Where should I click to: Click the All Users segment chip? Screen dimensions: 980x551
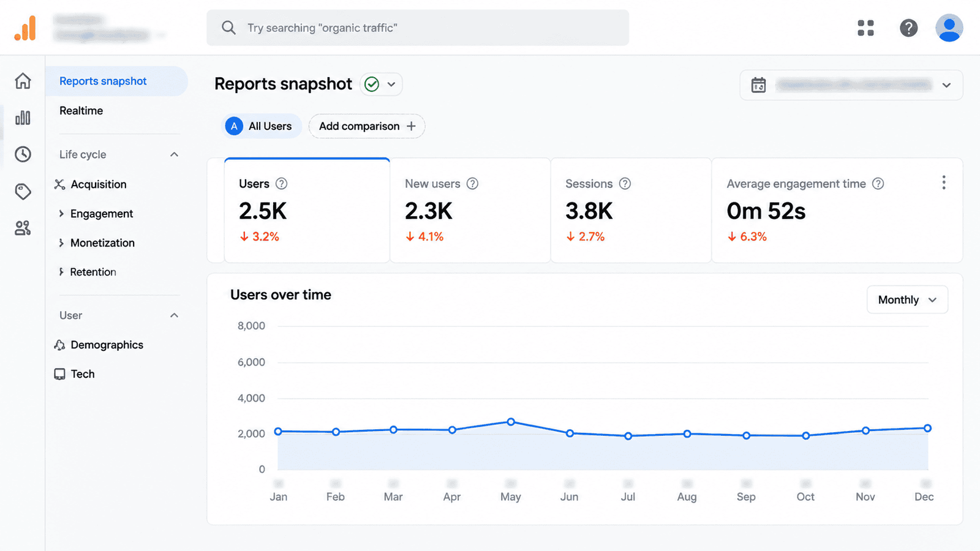click(x=262, y=126)
